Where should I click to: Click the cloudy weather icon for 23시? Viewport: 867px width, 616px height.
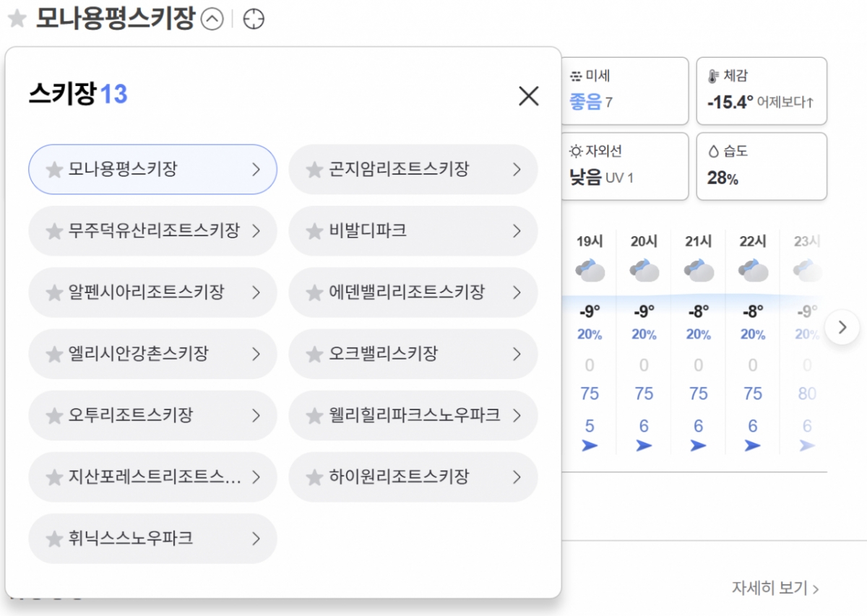point(805,272)
